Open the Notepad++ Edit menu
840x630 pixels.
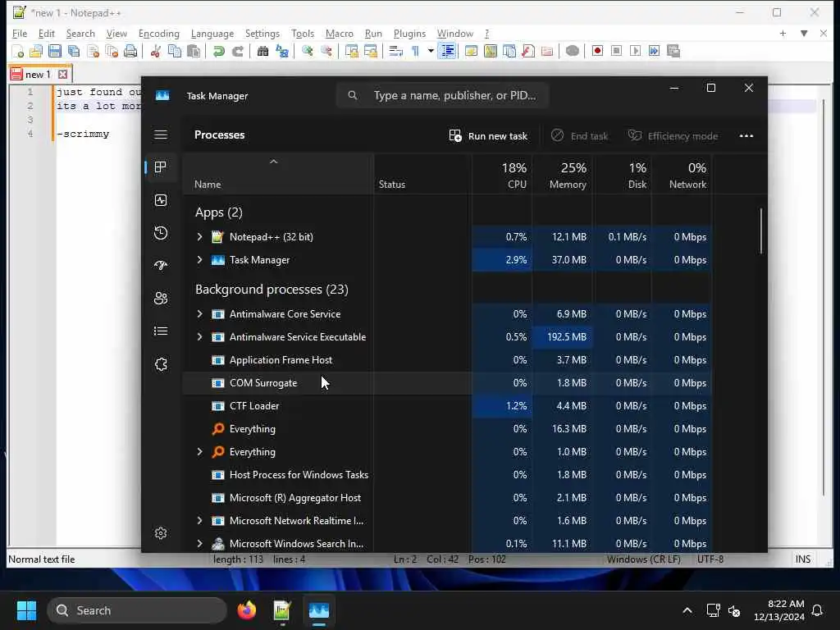pyautogui.click(x=47, y=33)
